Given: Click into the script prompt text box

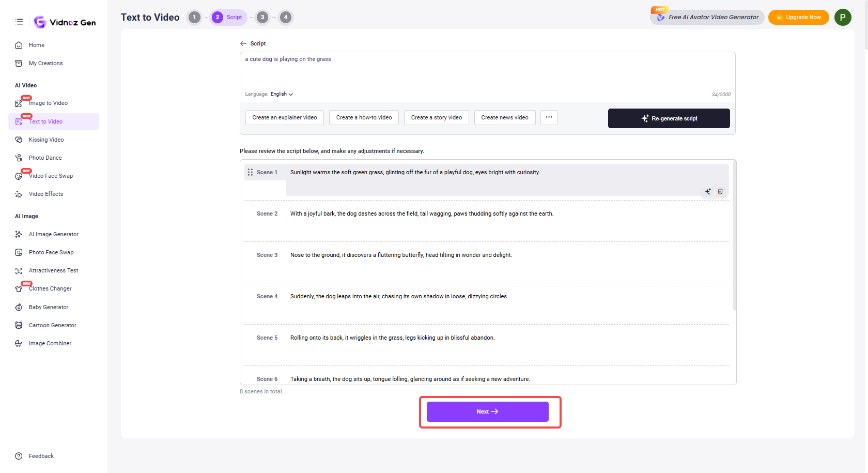Looking at the screenshot, I should click(487, 71).
